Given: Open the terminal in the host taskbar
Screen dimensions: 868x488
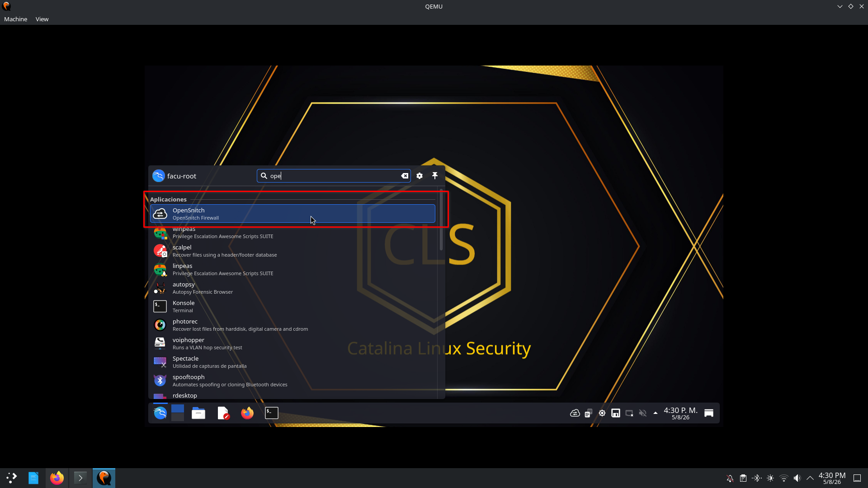Looking at the screenshot, I should coord(80,478).
